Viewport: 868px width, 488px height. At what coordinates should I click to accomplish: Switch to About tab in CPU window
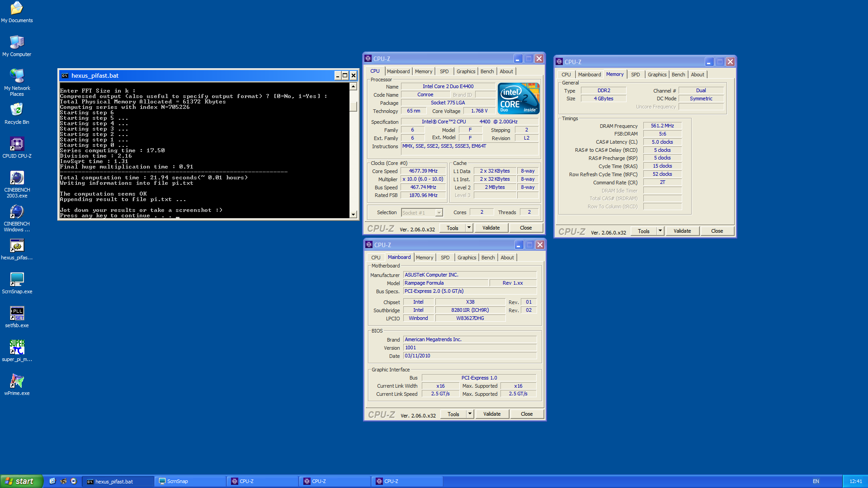click(x=506, y=71)
